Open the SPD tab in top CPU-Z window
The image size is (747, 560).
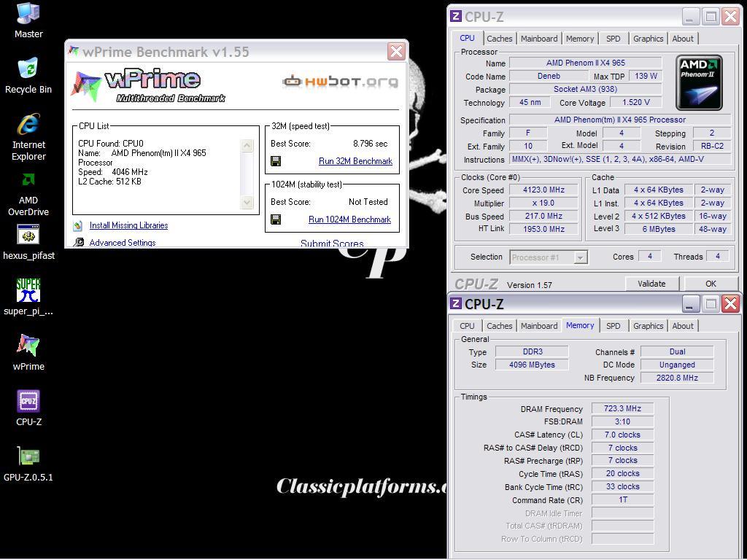coord(613,39)
